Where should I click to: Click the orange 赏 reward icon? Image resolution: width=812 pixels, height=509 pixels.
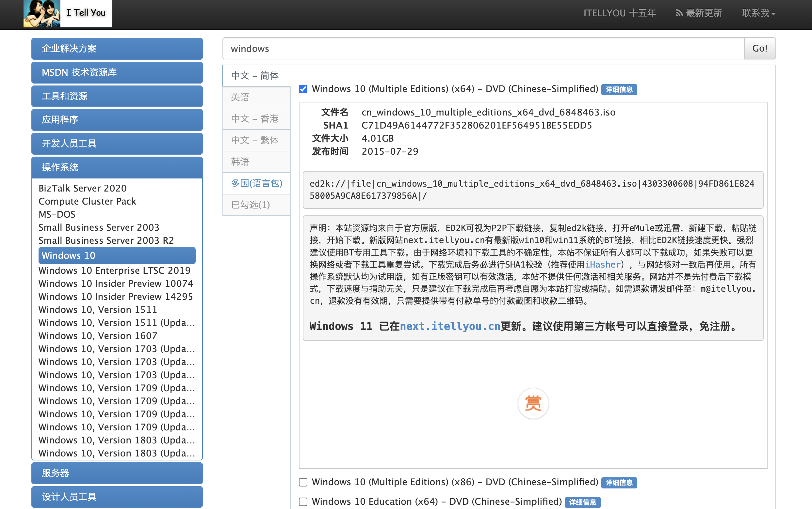click(533, 403)
